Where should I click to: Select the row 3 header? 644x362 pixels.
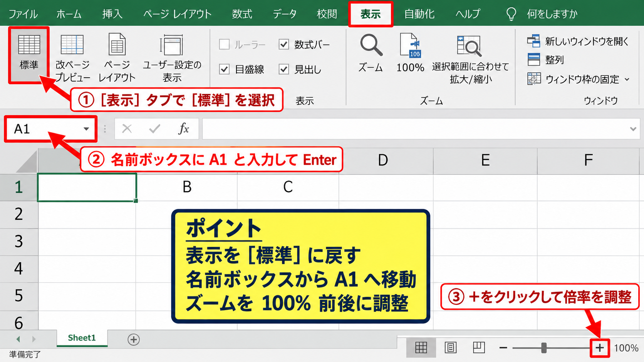point(19,242)
